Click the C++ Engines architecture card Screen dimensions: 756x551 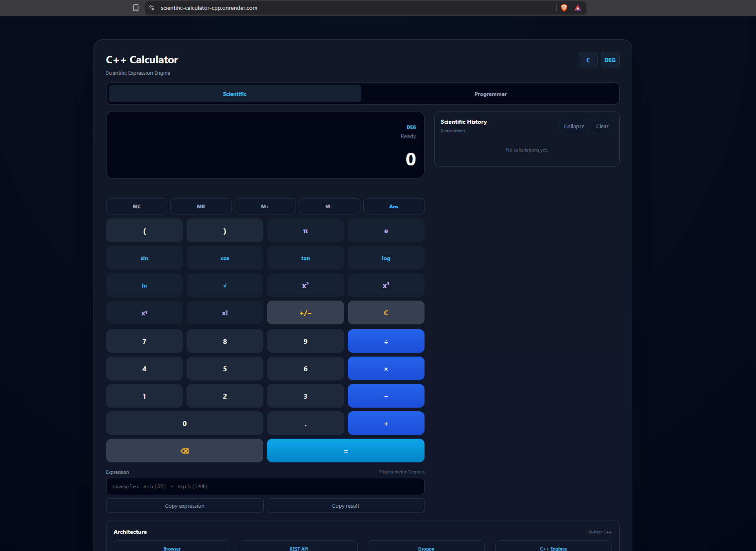click(553, 546)
